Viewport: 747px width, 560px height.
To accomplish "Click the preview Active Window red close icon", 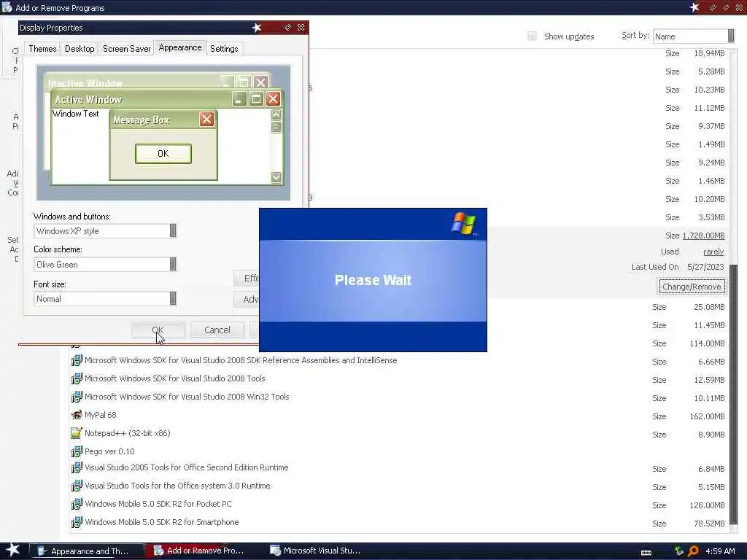I will click(x=273, y=98).
